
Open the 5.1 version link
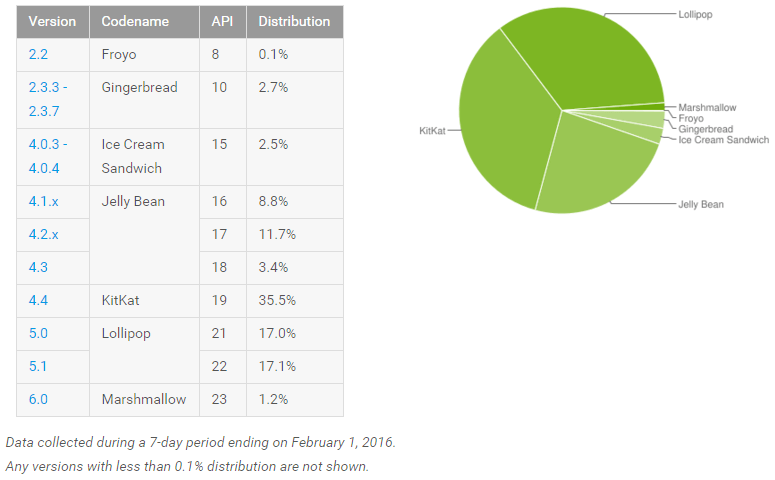click(x=37, y=366)
